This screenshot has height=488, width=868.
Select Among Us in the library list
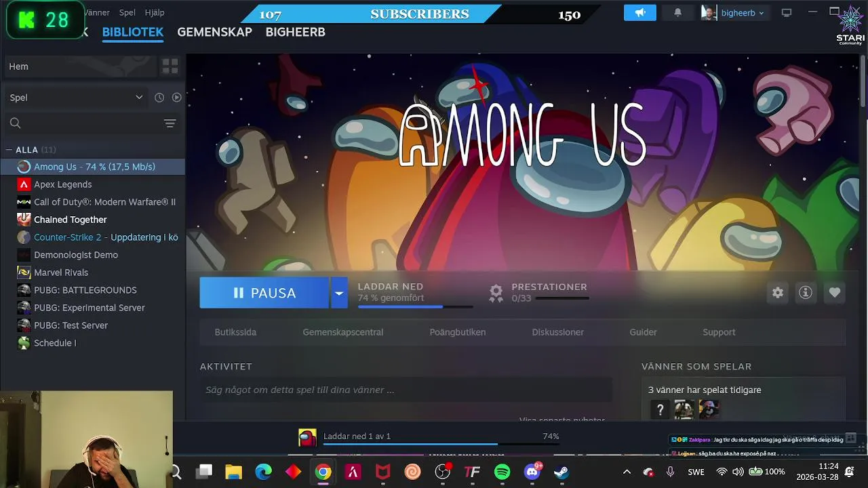tap(92, 167)
